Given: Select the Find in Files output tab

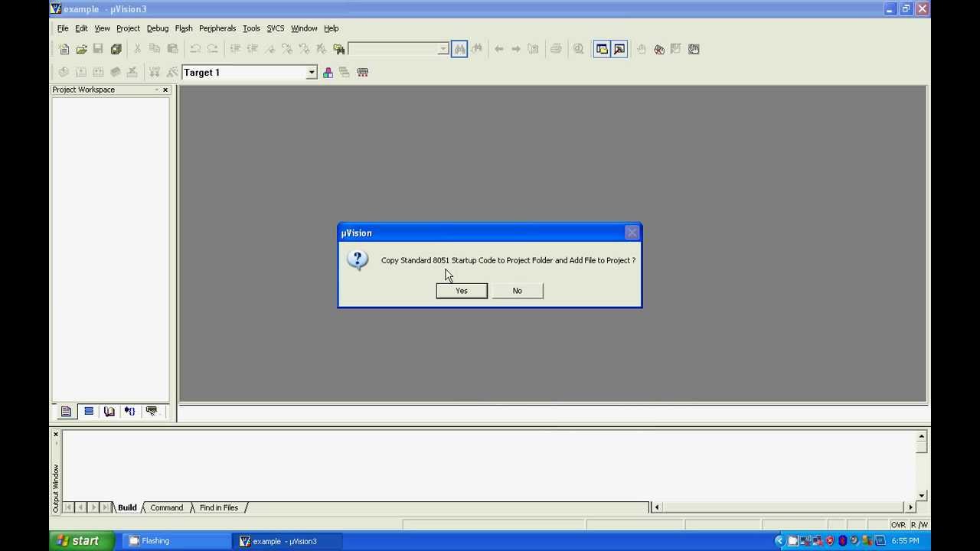Looking at the screenshot, I should click(x=219, y=507).
